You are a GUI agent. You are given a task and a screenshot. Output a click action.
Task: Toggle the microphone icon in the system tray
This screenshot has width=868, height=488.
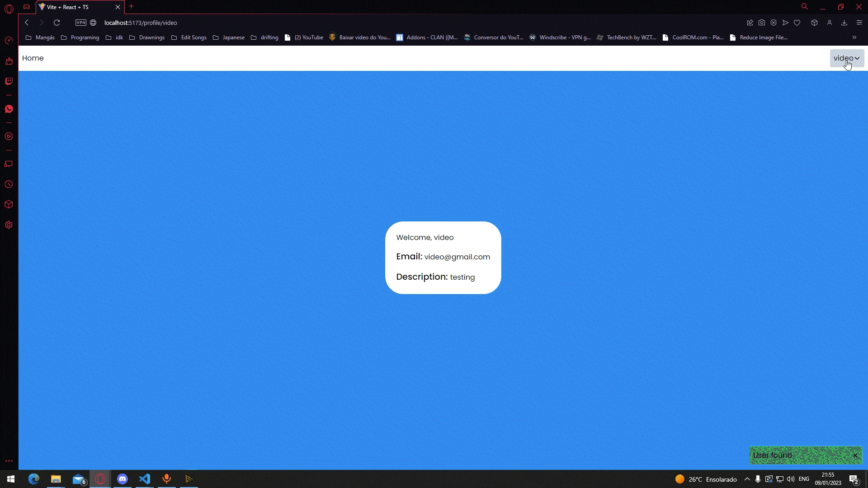pyautogui.click(x=758, y=479)
